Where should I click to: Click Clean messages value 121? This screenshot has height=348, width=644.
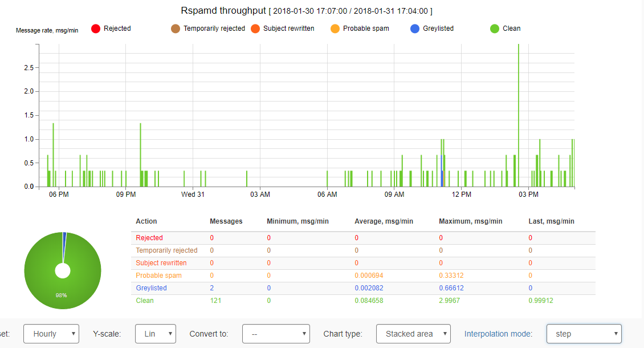[215, 300]
